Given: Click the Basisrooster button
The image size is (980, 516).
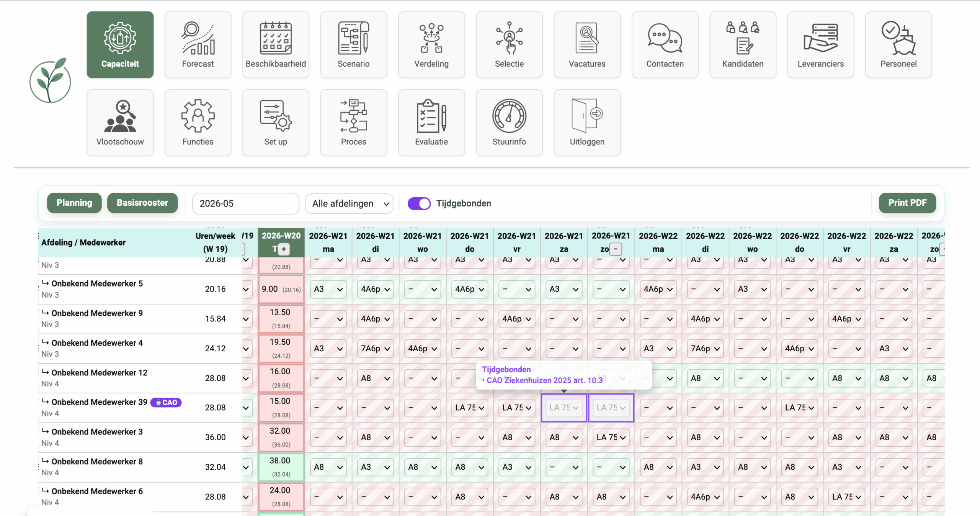Looking at the screenshot, I should [142, 203].
